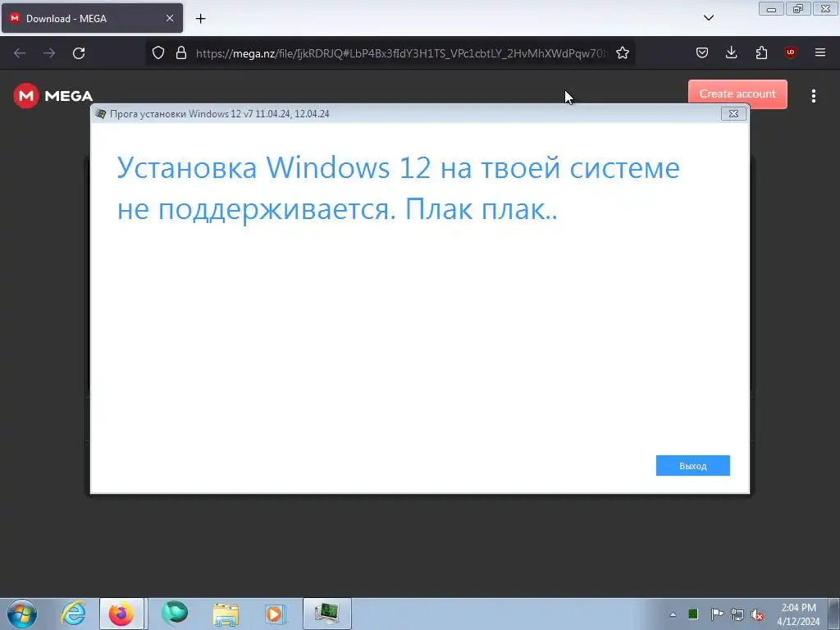Open Firefox extensions puzzle icon
The height and width of the screenshot is (630, 840).
pos(761,52)
